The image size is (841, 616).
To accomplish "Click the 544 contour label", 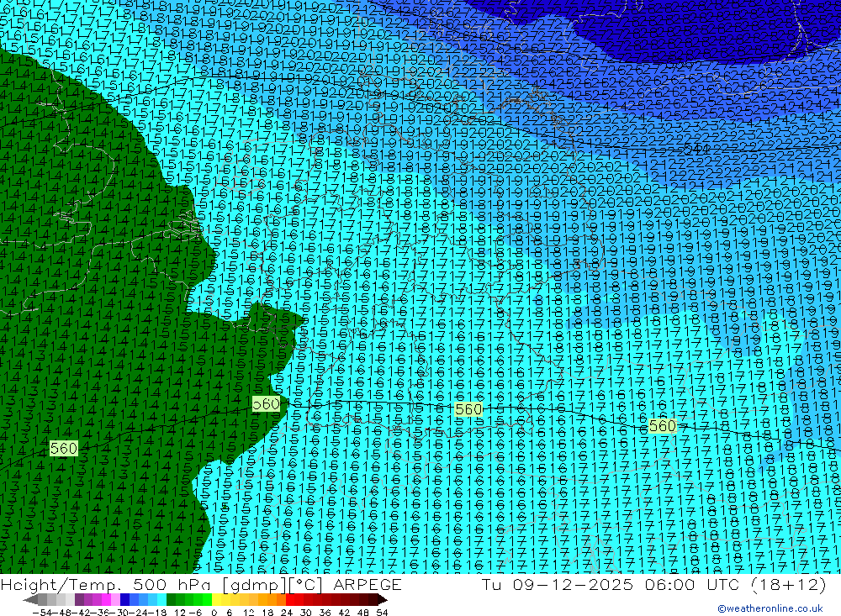I will (696, 149).
